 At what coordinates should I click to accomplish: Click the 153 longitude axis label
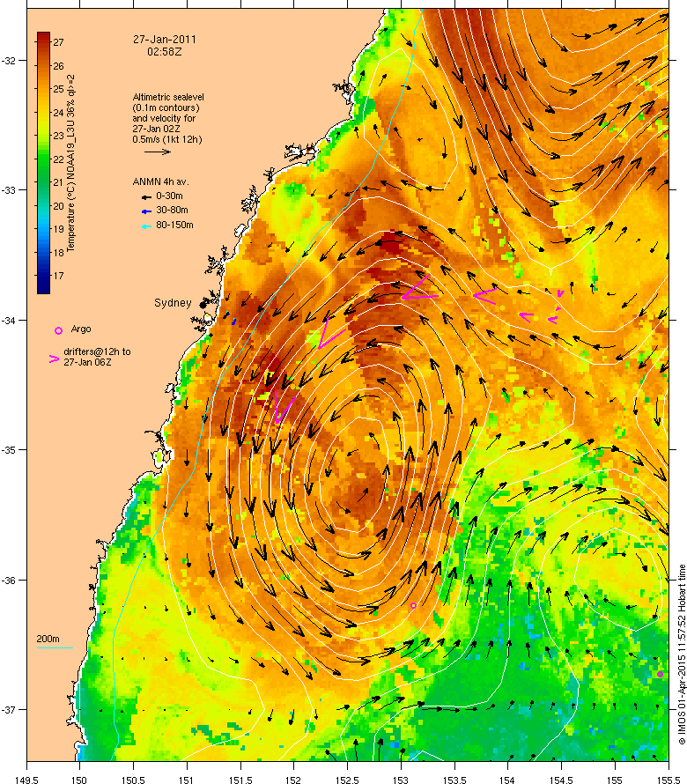(401, 780)
